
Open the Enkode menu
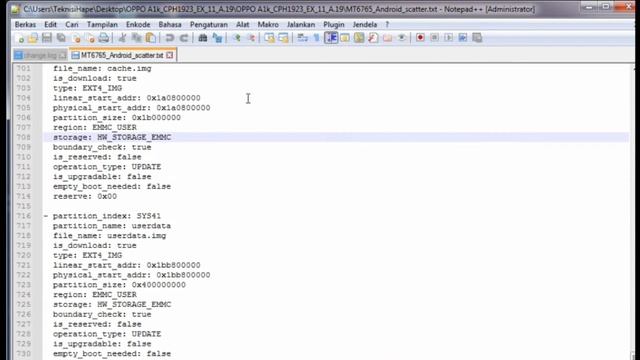138,24
